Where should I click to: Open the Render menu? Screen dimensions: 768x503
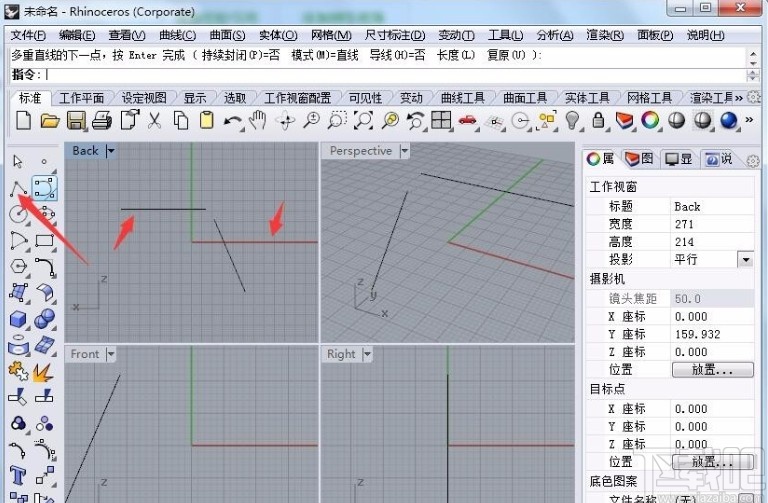tap(605, 35)
